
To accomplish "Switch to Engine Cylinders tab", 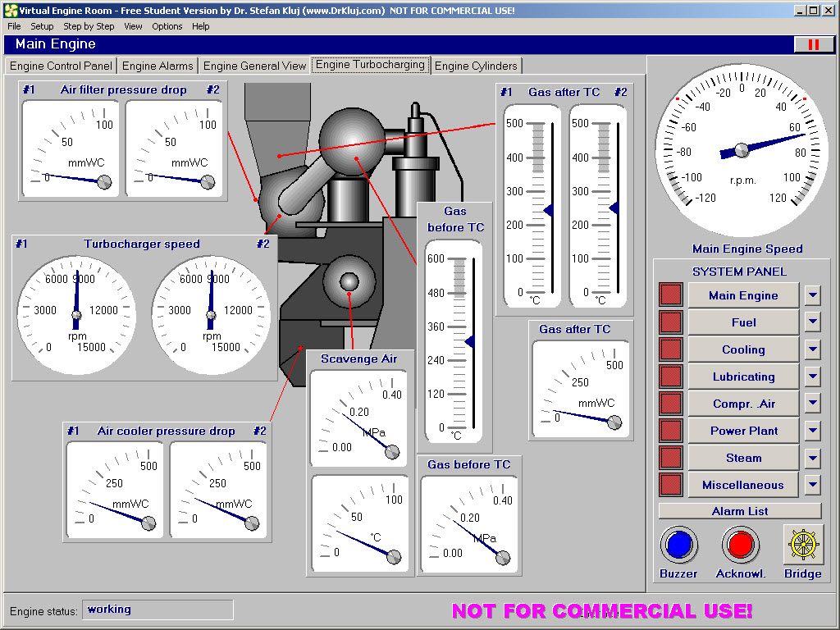I will coord(476,66).
